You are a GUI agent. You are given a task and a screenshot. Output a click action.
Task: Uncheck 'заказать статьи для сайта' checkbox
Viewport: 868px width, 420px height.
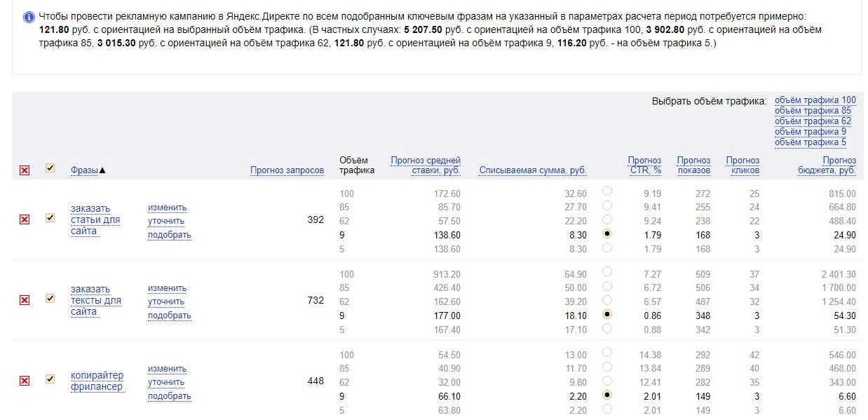click(50, 218)
